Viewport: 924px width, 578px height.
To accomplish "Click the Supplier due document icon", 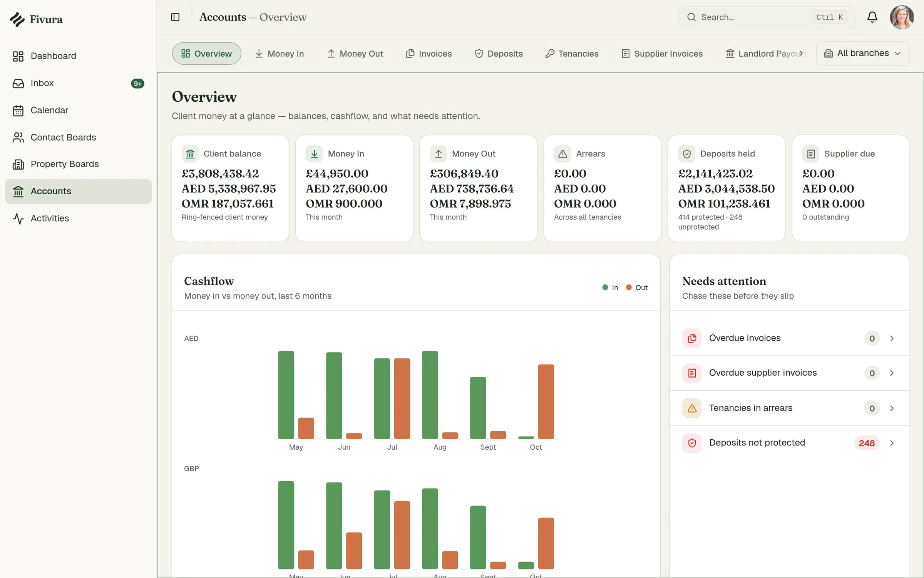I will [811, 154].
